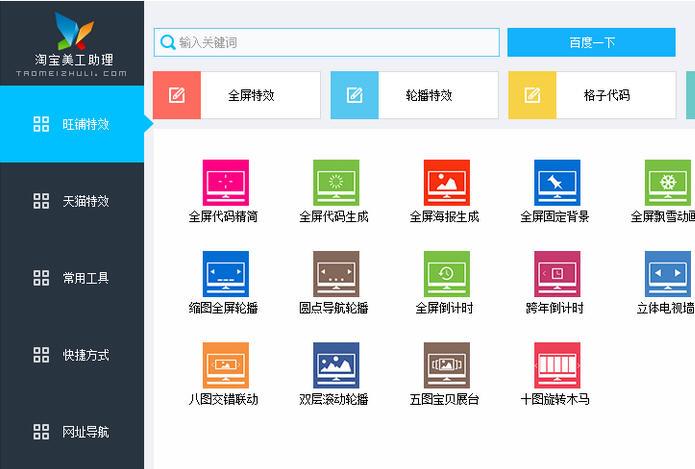Viewport: 695px width, 469px height.
Task: Open 快捷方式 sidebar section
Action: (x=72, y=355)
